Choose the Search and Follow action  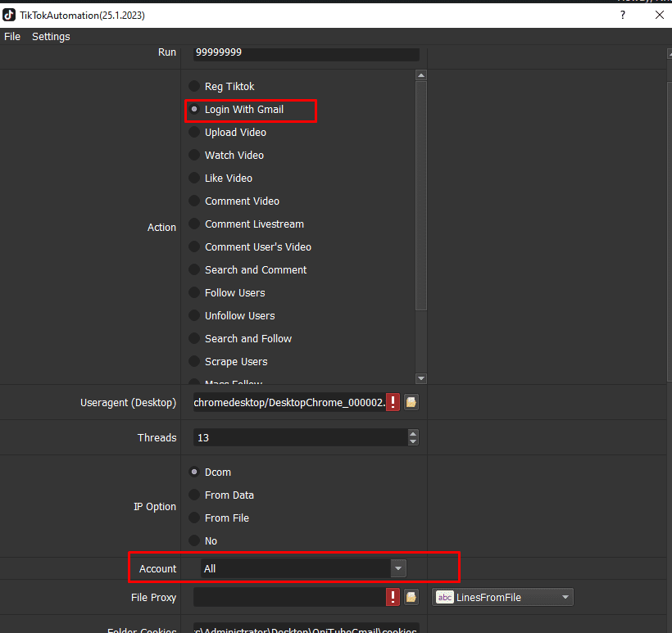pyautogui.click(x=240, y=339)
